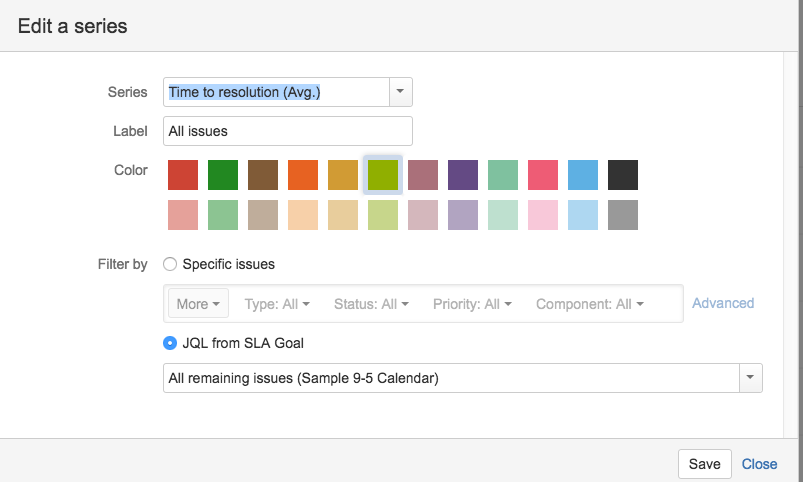Pick the light gray swatch in the second row
The image size is (803, 482).
pyautogui.click(x=623, y=215)
